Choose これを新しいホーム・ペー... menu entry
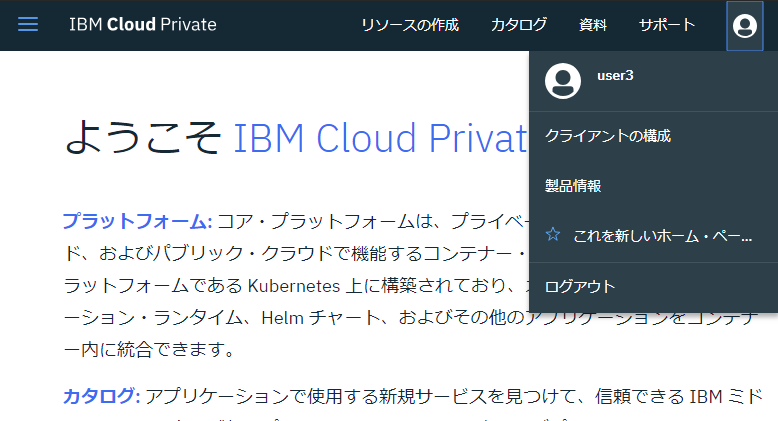This screenshot has height=421, width=778. click(653, 236)
